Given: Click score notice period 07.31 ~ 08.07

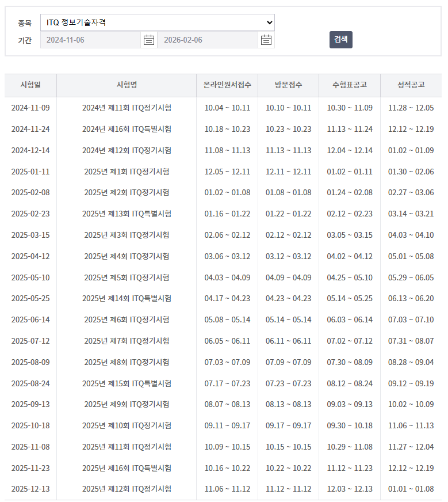Looking at the screenshot, I should tap(411, 341).
